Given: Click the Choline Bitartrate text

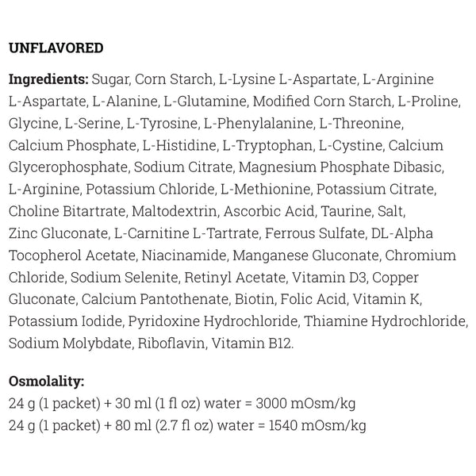Looking at the screenshot, I should coord(66,212).
